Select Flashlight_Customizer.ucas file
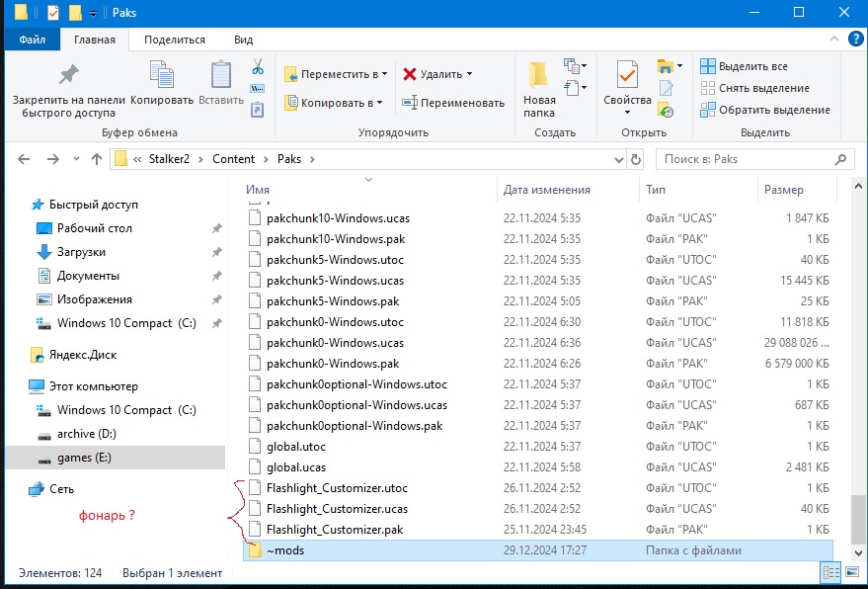This screenshot has height=589, width=868. coord(537,509)
